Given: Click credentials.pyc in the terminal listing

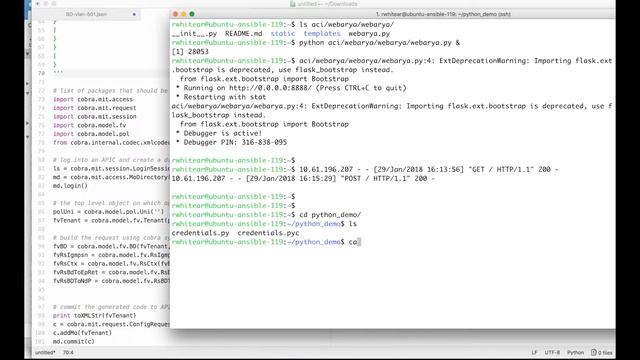Looking at the screenshot, I should tap(268, 233).
